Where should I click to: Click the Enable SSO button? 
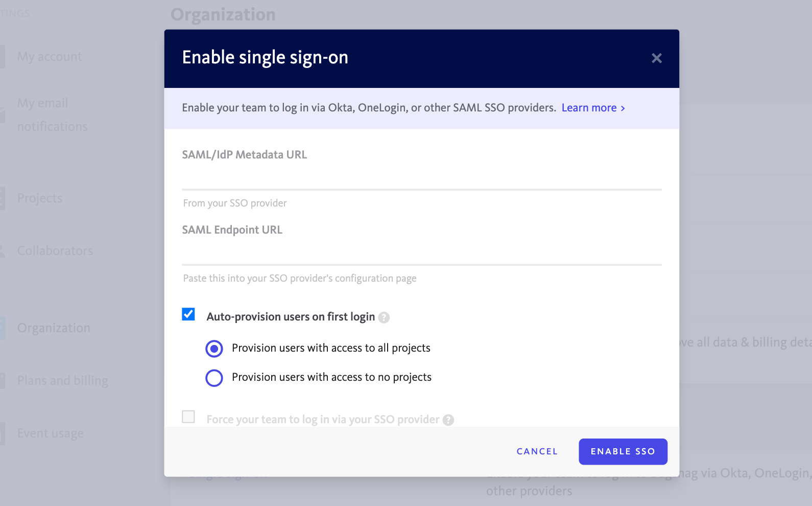pos(623,451)
